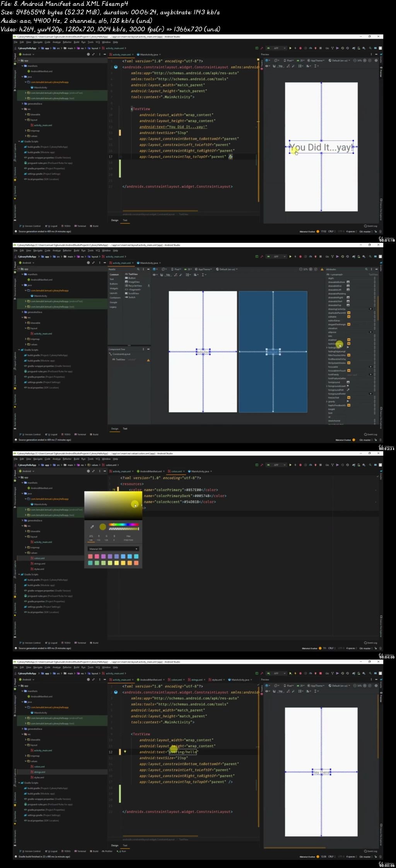Open the VCS menu in the fourth frame

tap(98, 667)
